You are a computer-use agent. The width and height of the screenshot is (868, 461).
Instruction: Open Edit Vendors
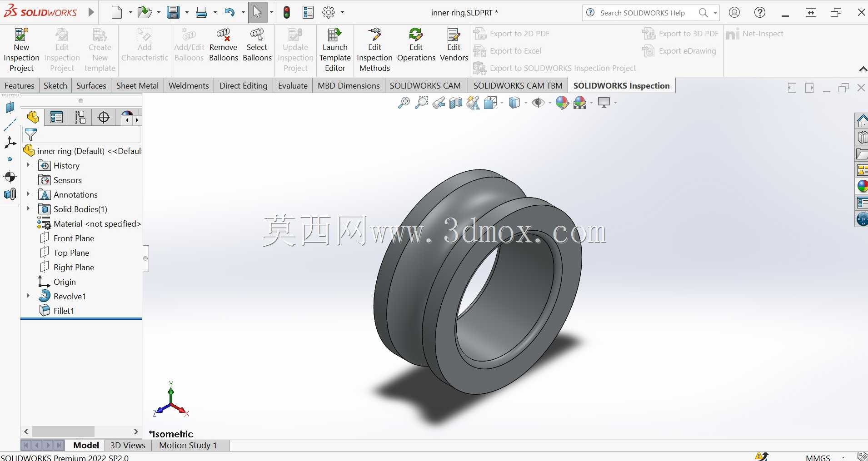[x=454, y=45]
